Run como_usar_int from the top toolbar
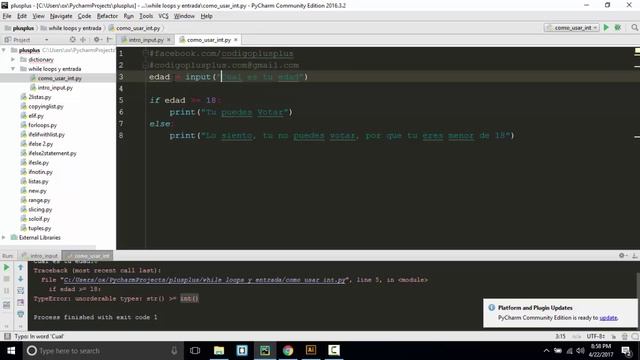This screenshot has width=640, height=360. click(606, 27)
